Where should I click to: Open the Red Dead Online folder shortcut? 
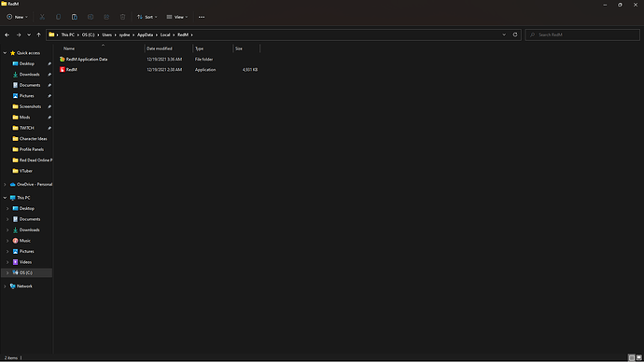[32, 160]
